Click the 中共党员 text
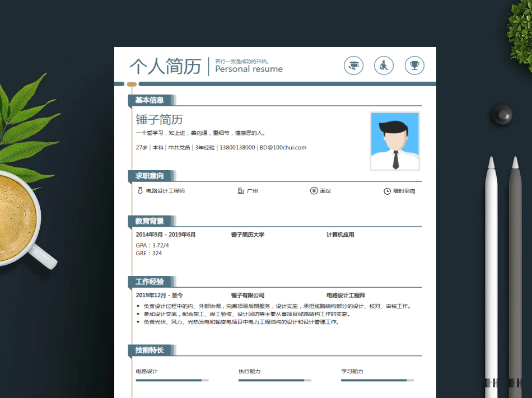Image resolution: width=532 pixels, height=398 pixels. coord(179,147)
